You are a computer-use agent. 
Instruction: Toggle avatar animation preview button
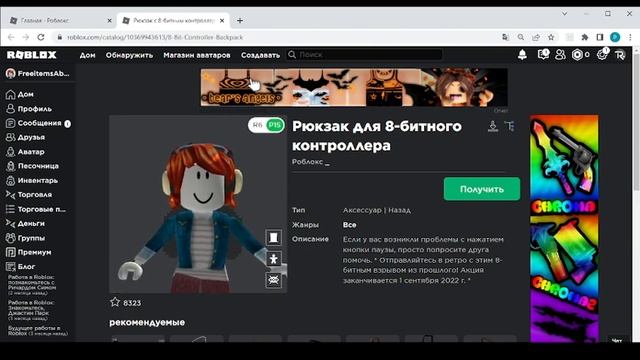click(x=273, y=259)
